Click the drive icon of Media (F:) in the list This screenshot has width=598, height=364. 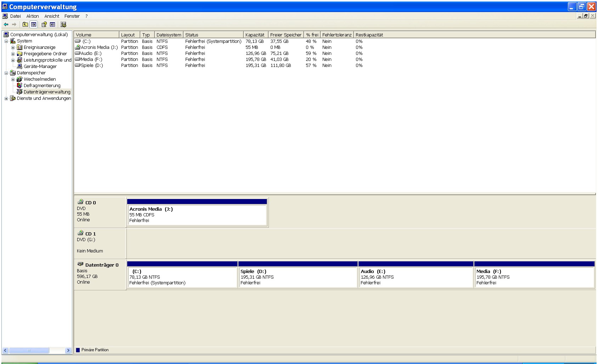(78, 59)
